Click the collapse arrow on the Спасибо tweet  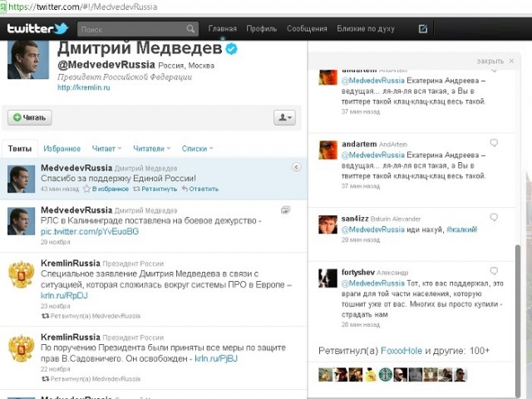click(296, 167)
